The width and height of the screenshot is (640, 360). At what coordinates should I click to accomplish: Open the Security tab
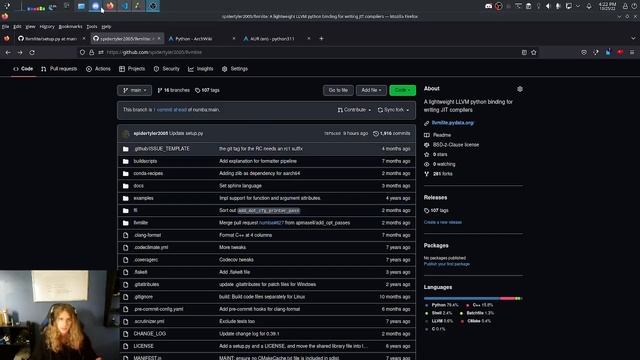[x=167, y=69]
